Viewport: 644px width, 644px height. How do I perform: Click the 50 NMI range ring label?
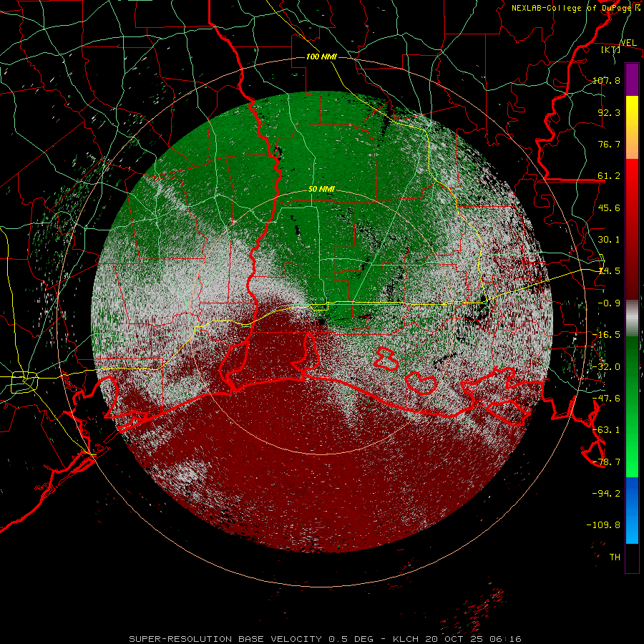pyautogui.click(x=321, y=190)
